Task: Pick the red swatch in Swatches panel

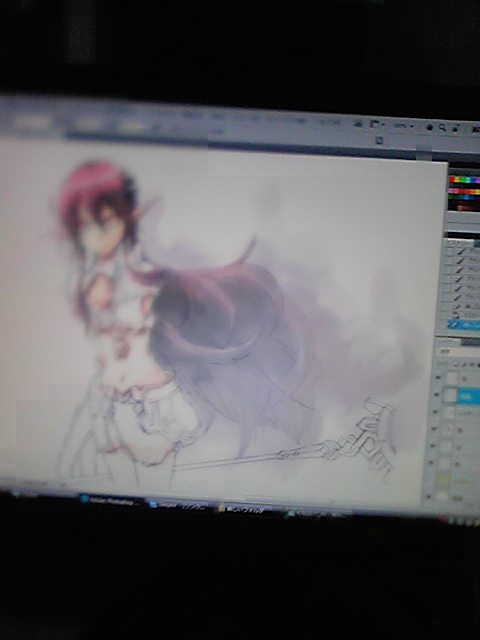Action: point(451,179)
